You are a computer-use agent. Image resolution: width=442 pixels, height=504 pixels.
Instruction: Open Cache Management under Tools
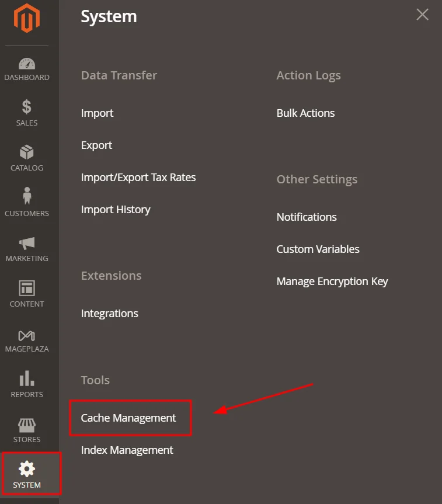click(128, 418)
